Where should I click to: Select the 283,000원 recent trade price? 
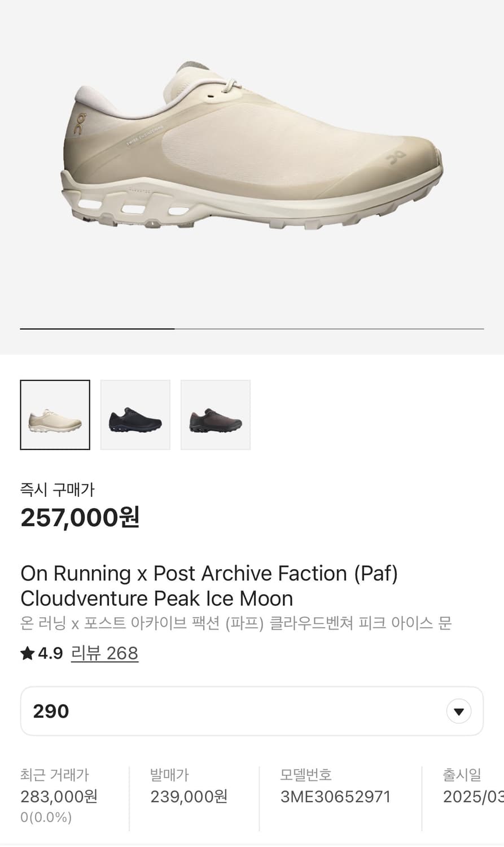[59, 797]
